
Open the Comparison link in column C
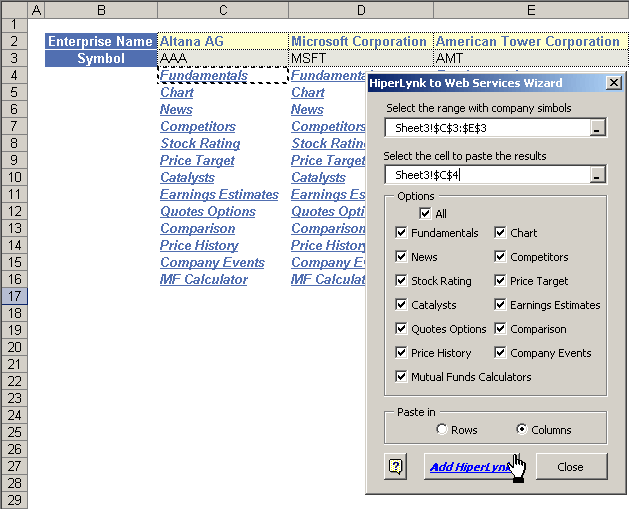198,228
